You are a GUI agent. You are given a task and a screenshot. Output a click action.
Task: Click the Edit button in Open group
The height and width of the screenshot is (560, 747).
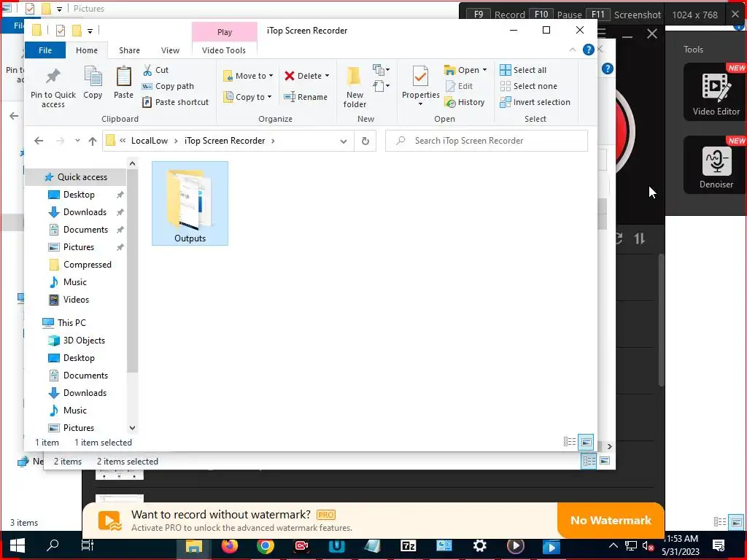click(460, 86)
